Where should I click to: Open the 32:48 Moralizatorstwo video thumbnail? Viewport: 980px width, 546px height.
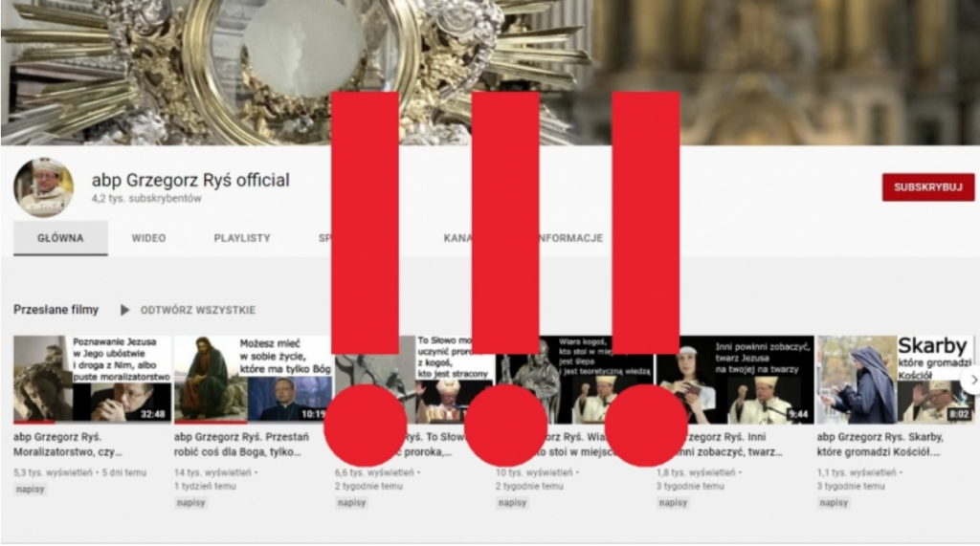click(x=93, y=380)
